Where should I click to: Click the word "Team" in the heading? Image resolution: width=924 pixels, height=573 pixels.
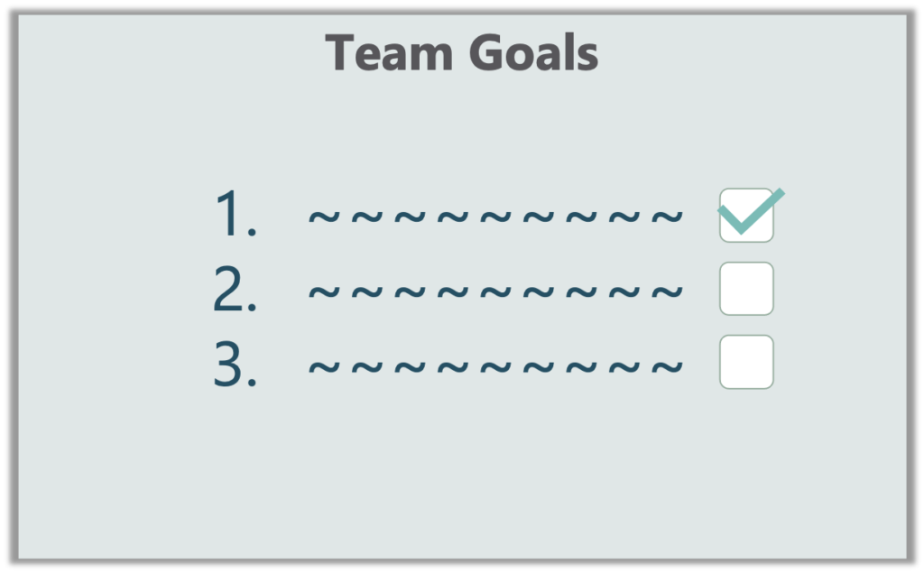pyautogui.click(x=389, y=53)
